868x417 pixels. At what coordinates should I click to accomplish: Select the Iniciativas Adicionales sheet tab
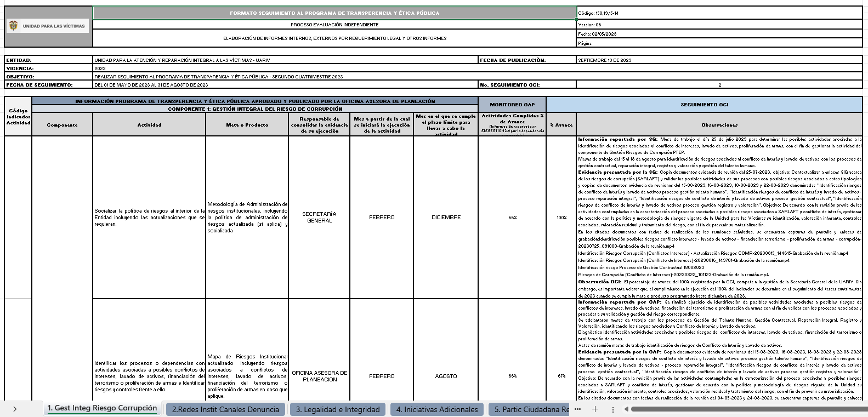(x=437, y=409)
